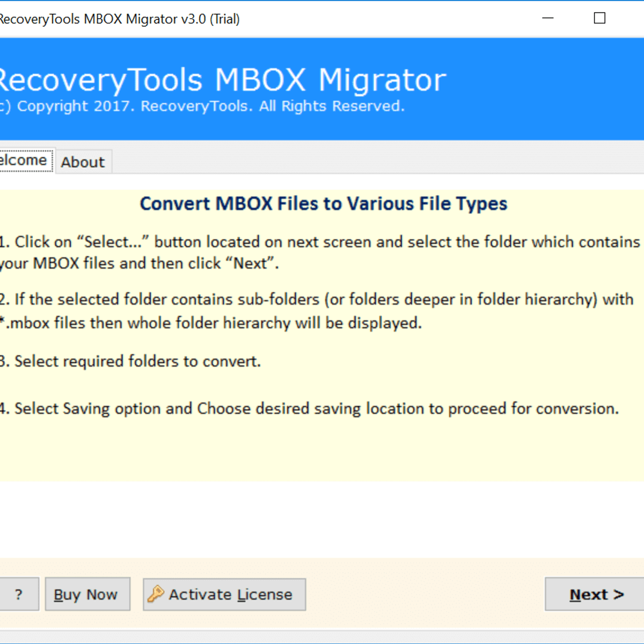Screen dimensions: 644x644
Task: Open the Activate License dialog
Action: click(224, 594)
